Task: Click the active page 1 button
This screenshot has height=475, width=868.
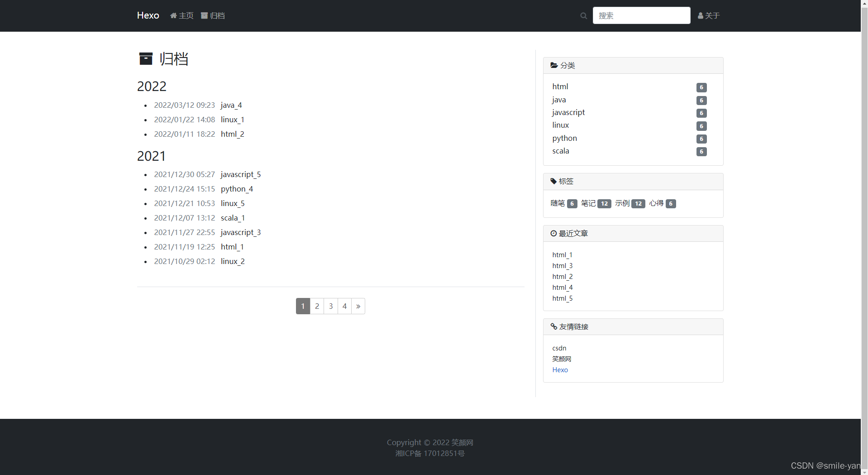Action: (303, 306)
